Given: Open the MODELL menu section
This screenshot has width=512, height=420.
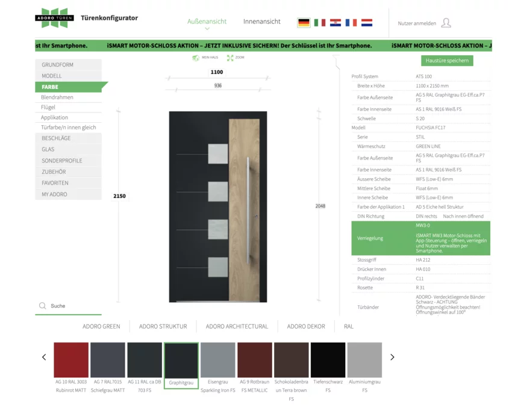Looking at the screenshot, I should tap(68, 76).
